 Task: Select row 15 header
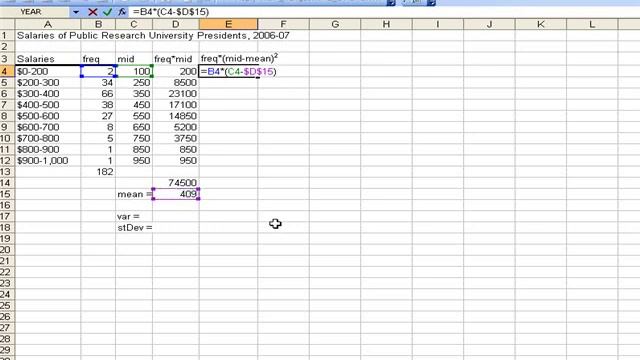(x=7, y=194)
